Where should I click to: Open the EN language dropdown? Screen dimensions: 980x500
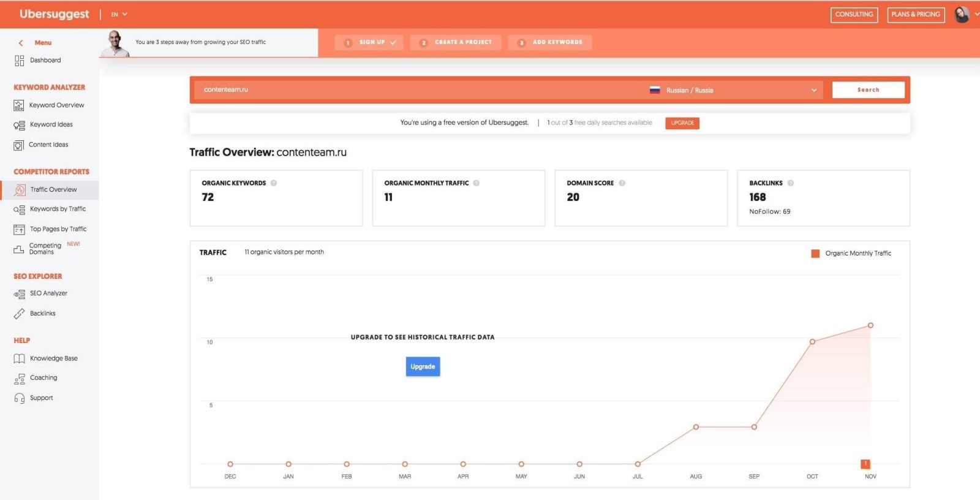[119, 14]
